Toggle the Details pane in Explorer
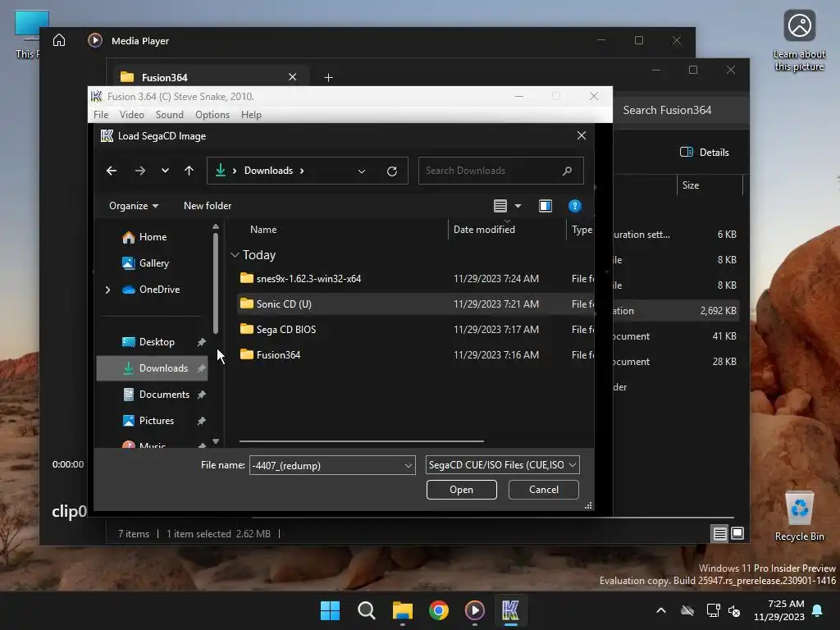The height and width of the screenshot is (630, 840). tap(704, 152)
